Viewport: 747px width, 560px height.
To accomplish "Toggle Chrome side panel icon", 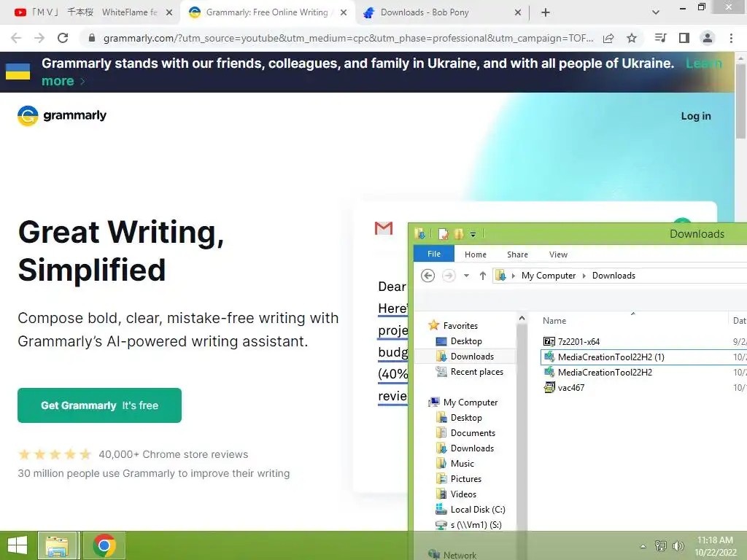I will (x=684, y=38).
